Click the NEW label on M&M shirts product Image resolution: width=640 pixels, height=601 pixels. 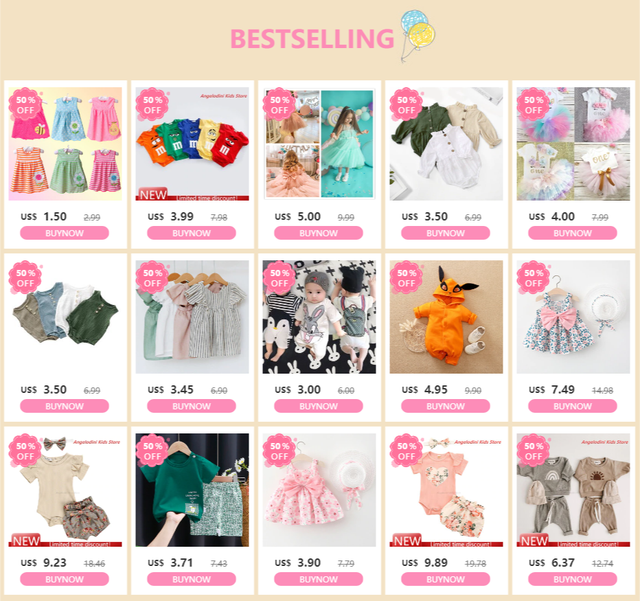[x=153, y=195]
